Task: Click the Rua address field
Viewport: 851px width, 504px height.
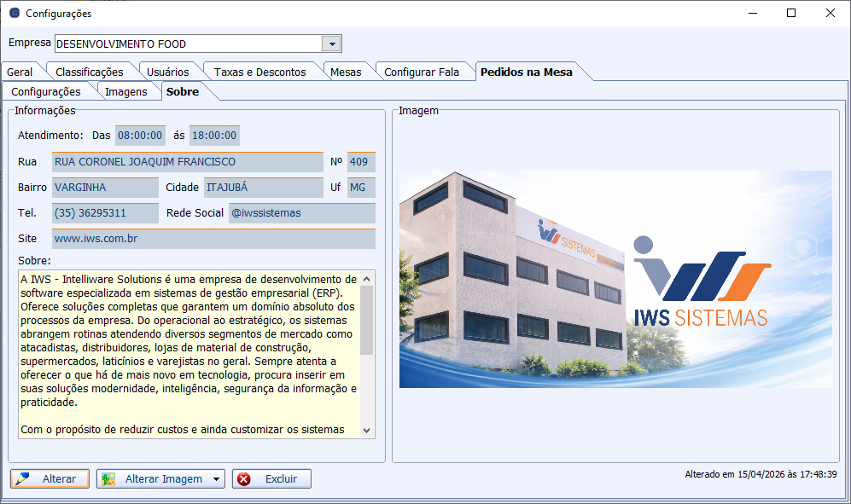Action: click(188, 162)
